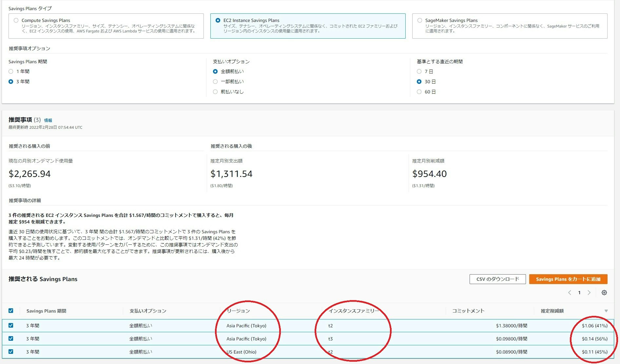
Task: Click the $1.38000/時間 commitment cell
Action: coord(512,326)
